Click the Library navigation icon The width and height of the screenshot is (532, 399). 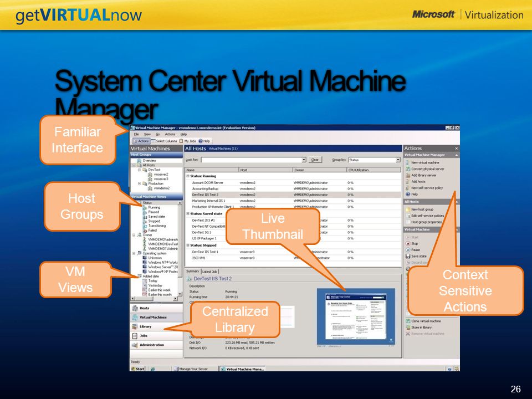135,326
